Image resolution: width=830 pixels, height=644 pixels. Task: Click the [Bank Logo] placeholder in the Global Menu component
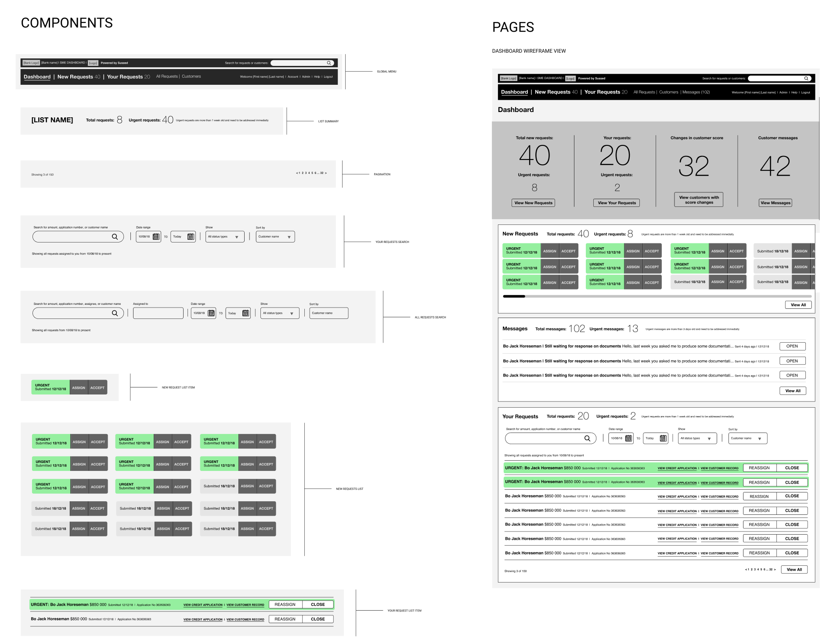click(x=31, y=63)
